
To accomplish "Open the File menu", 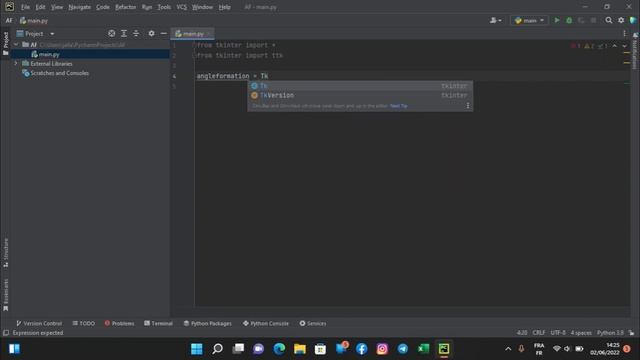I will tap(25, 7).
